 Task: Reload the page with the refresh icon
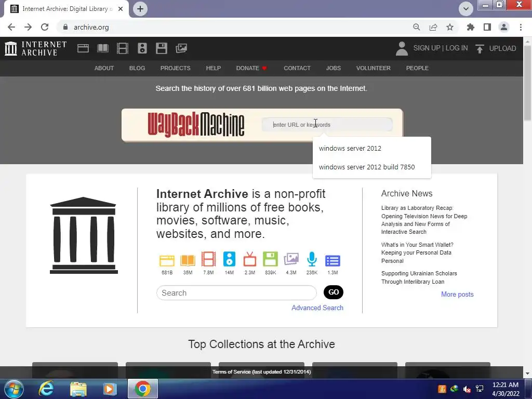coord(45,27)
